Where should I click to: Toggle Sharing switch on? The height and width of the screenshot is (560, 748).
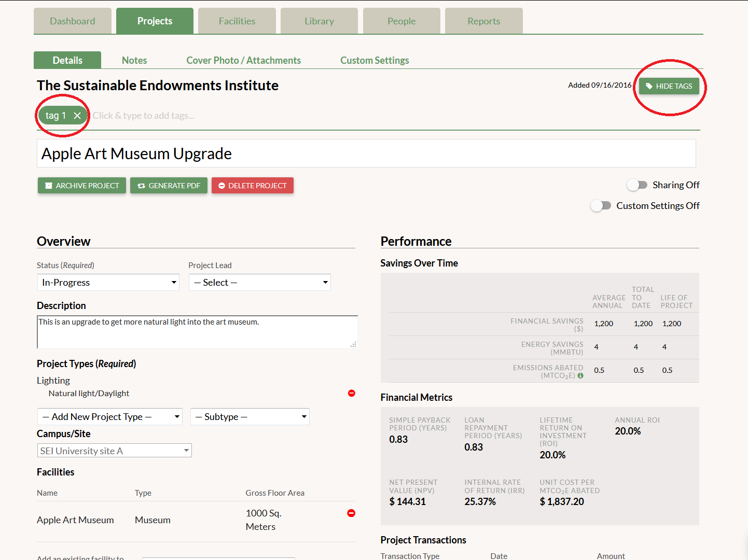tap(637, 185)
